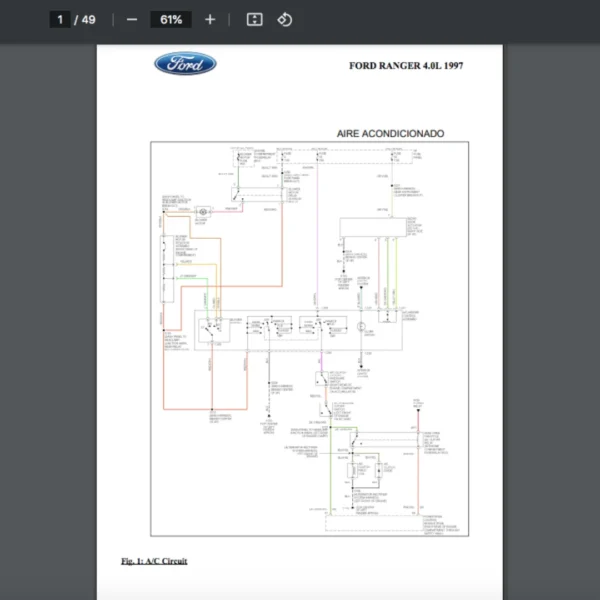Click the 61% zoom level field
This screenshot has width=600, height=600.
(x=171, y=20)
